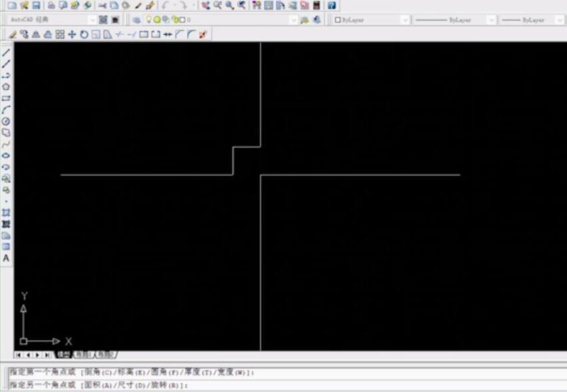This screenshot has height=392, width=567.
Task: Click the Pan realtime icon
Action: click(x=205, y=5)
